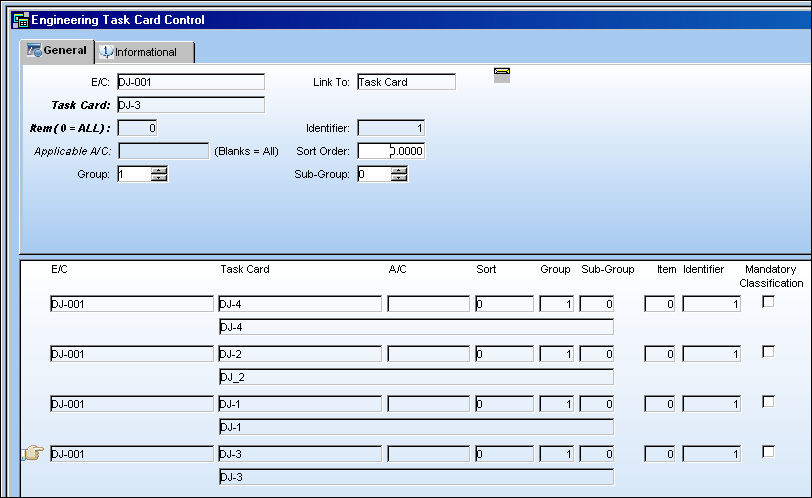Screen dimensions: 812x498
Task: Click the Sort Order field
Action: click(391, 151)
